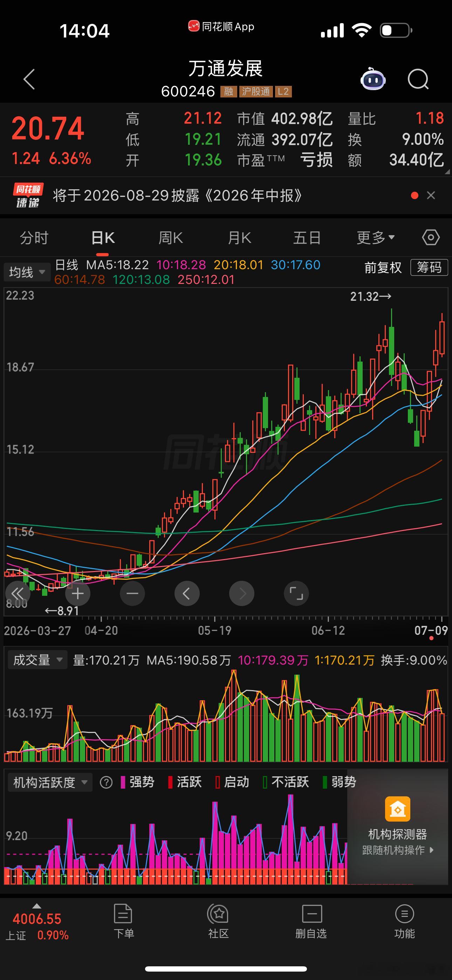Tap 换 9.00% turnover value

423,139
